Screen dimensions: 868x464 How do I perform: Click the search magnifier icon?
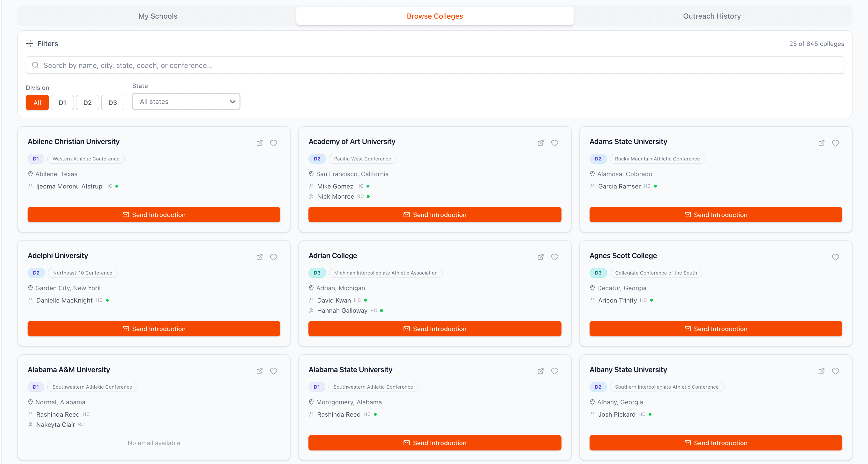tap(35, 65)
